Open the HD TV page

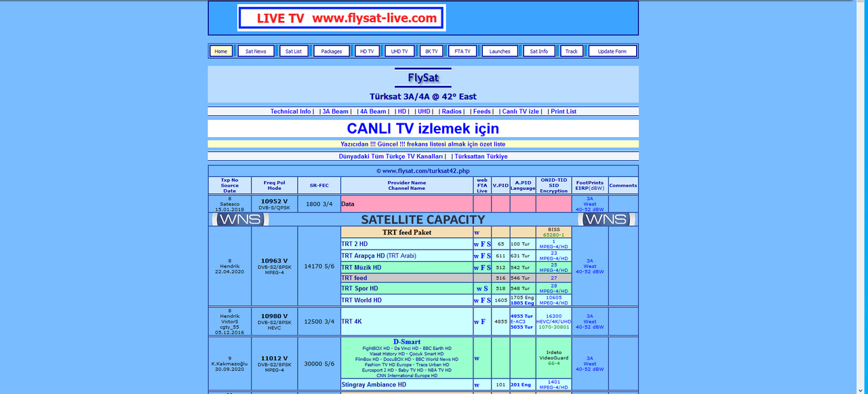[x=367, y=51]
